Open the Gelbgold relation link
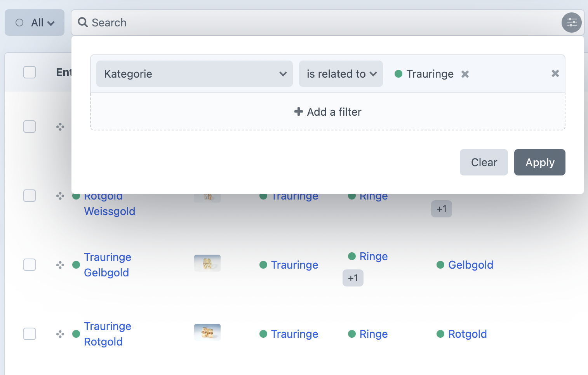This screenshot has height=375, width=588. click(x=471, y=265)
